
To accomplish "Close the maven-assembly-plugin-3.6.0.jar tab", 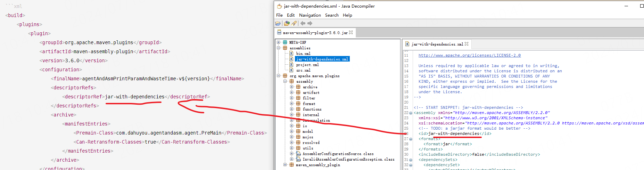I will tap(351, 32).
